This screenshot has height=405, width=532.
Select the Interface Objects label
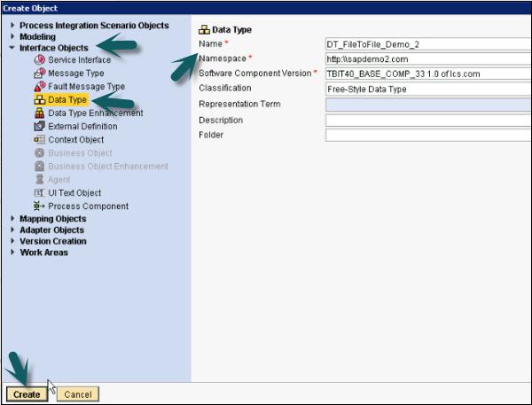[x=54, y=48]
